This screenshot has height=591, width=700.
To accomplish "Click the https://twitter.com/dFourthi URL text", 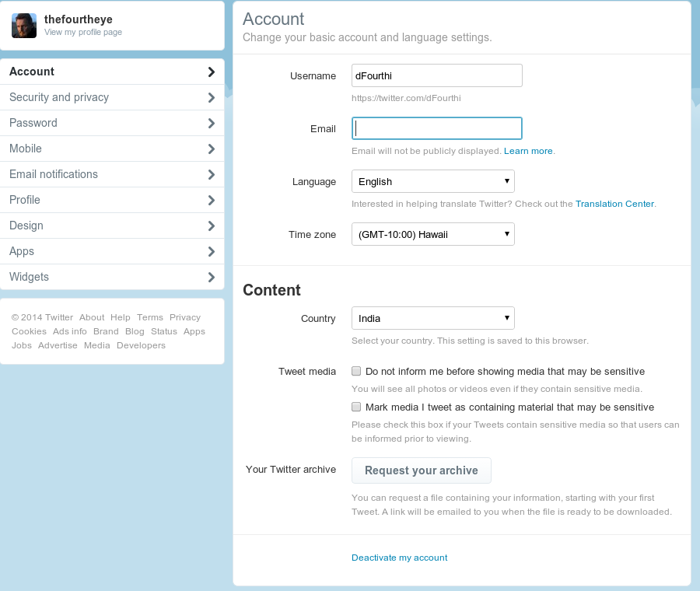I will tap(406, 98).
